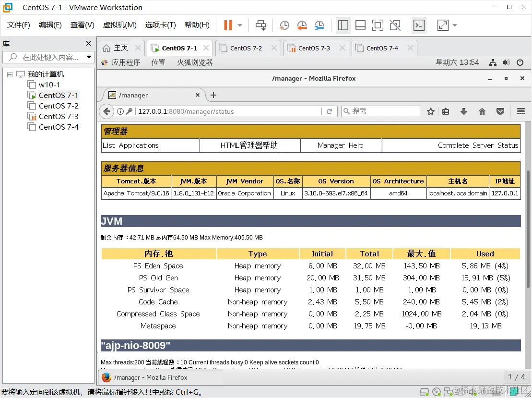Toggle the library sidebar view
532x398 pixels.
tap(343, 25)
